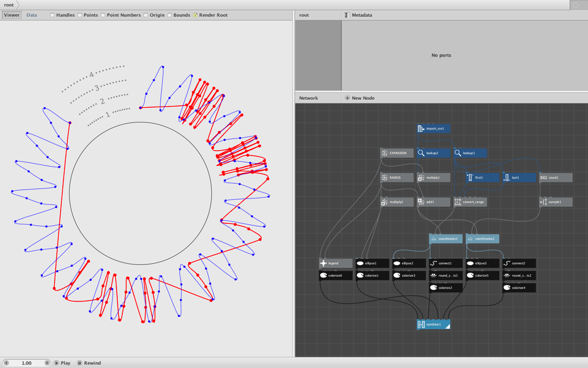The image size is (588, 368).
Task: Select the sample1 node
Action: pos(556,202)
